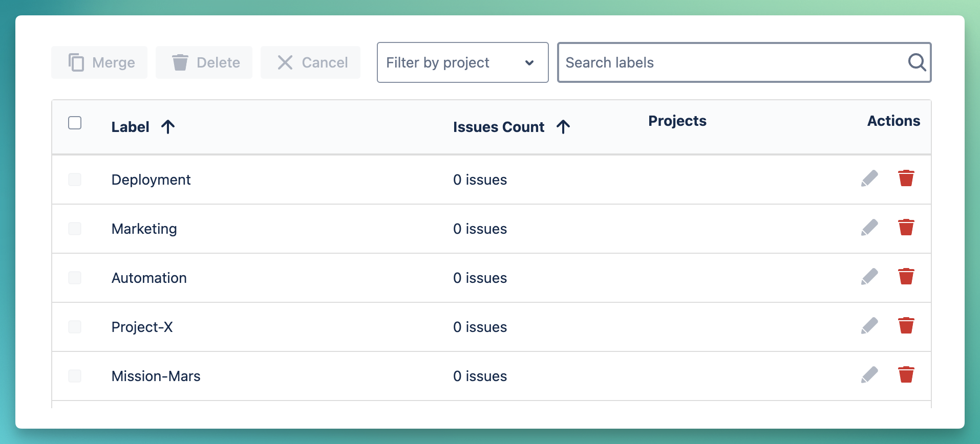The width and height of the screenshot is (980, 444).
Task: Click the Delete button in toolbar
Action: [x=204, y=62]
